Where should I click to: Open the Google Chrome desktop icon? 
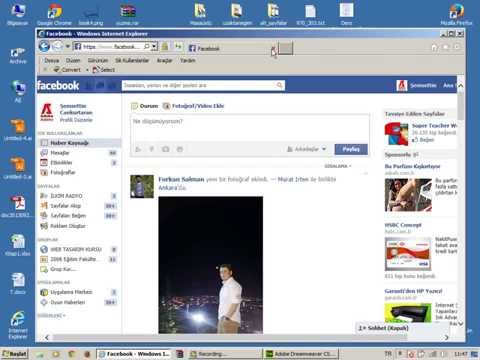54,14
